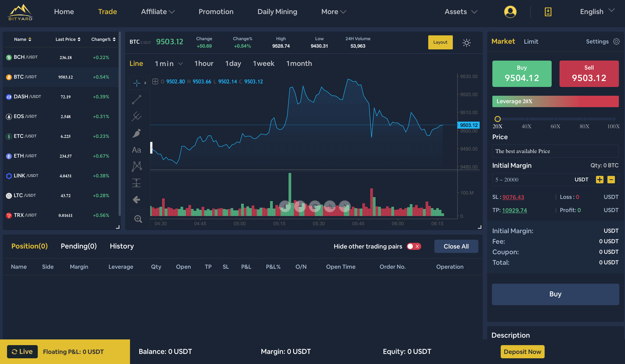Switch to the Limit order tab
Image resolution: width=625 pixels, height=364 pixels.
[x=531, y=41]
